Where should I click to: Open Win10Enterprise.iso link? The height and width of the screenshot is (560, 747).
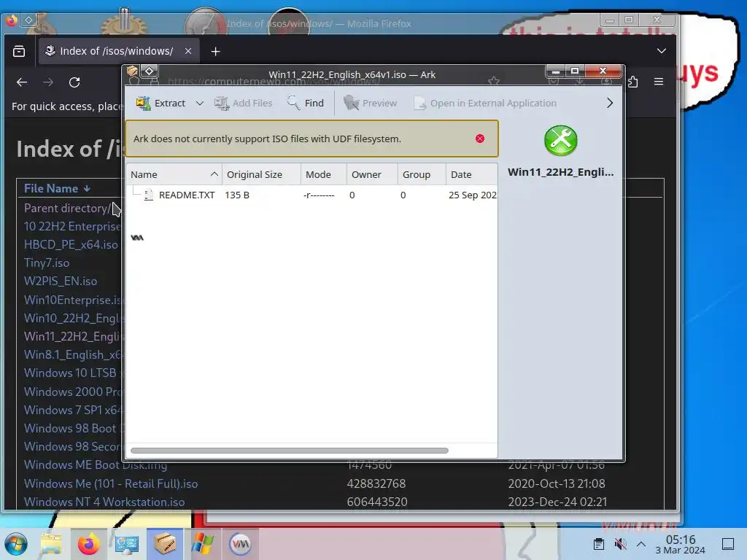click(74, 300)
